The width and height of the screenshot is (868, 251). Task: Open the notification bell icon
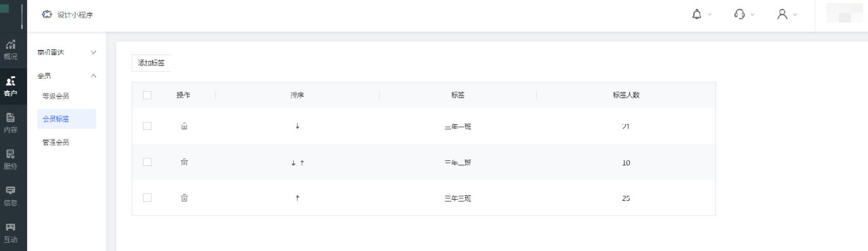point(697,14)
